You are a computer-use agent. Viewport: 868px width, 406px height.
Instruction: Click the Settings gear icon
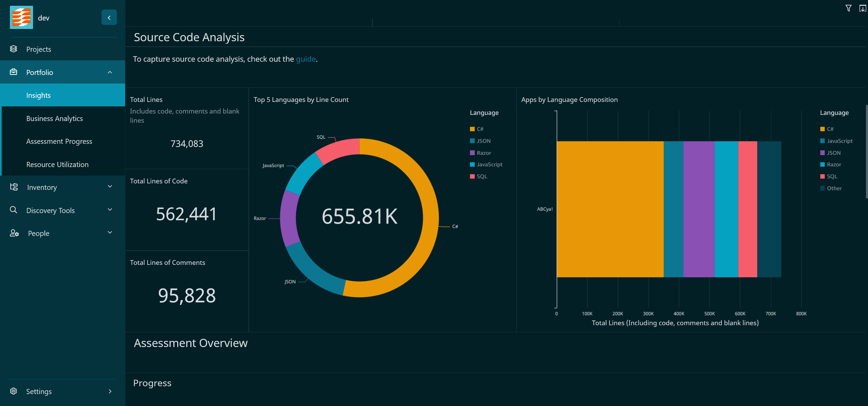(x=14, y=391)
